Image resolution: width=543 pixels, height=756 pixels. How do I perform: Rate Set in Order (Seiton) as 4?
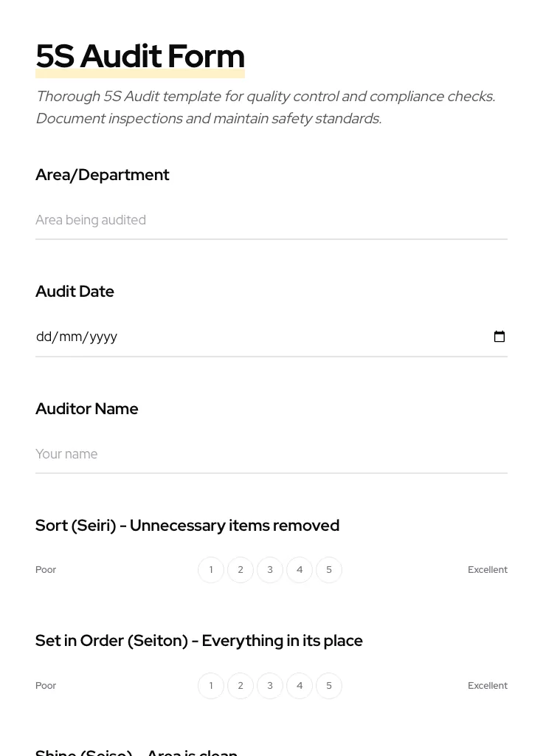(300, 685)
